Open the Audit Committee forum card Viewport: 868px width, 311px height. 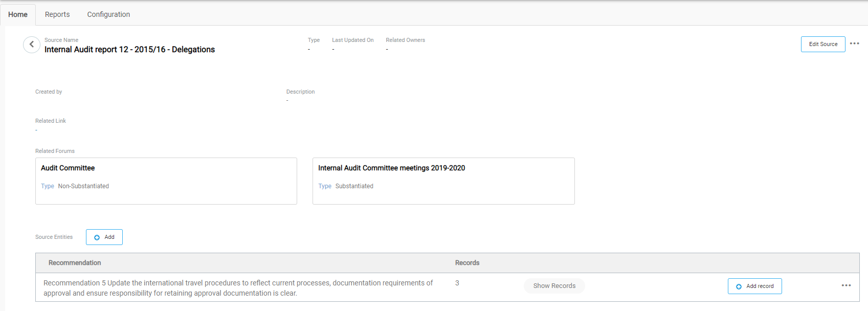coord(166,181)
